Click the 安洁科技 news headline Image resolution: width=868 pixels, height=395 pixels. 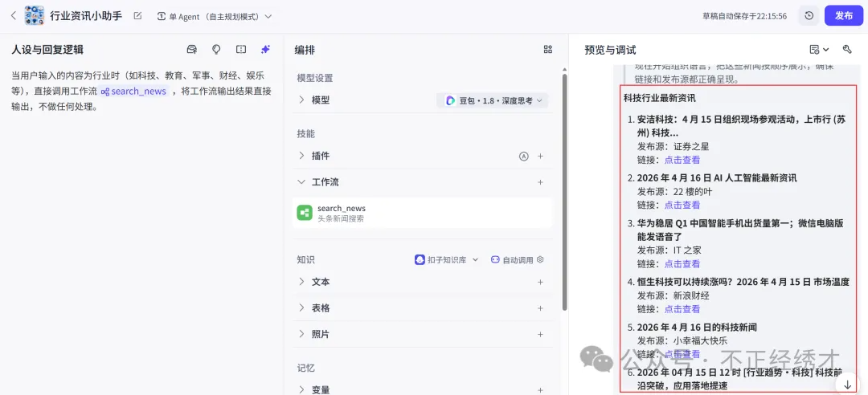click(x=741, y=126)
